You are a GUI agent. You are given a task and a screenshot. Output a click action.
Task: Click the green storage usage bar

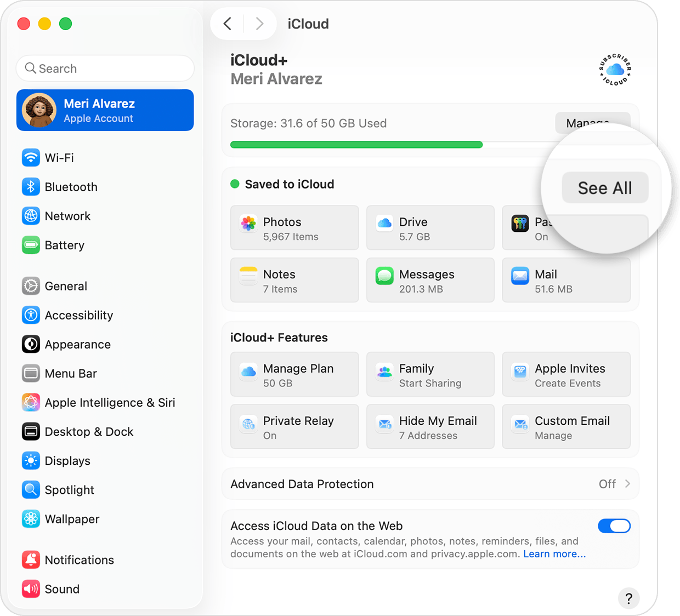tap(356, 144)
